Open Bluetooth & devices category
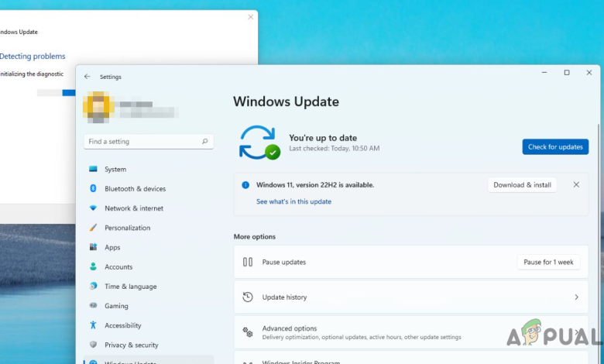 click(149, 189)
